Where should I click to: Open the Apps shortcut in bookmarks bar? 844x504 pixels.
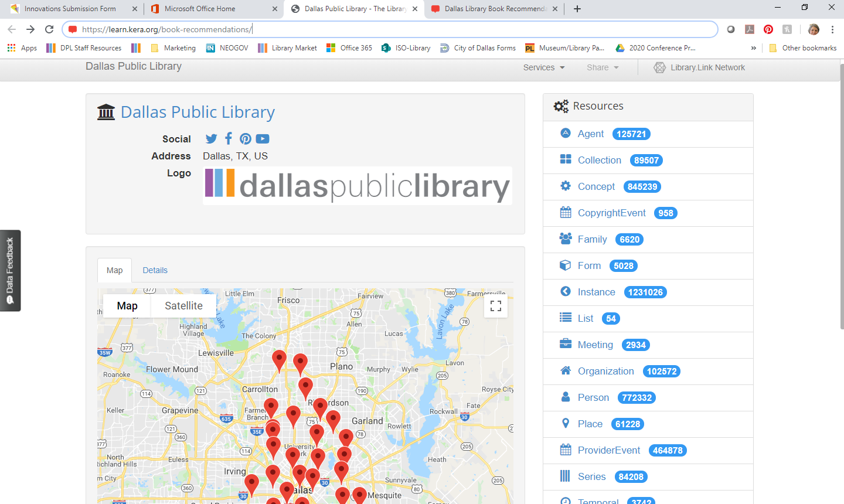click(22, 48)
